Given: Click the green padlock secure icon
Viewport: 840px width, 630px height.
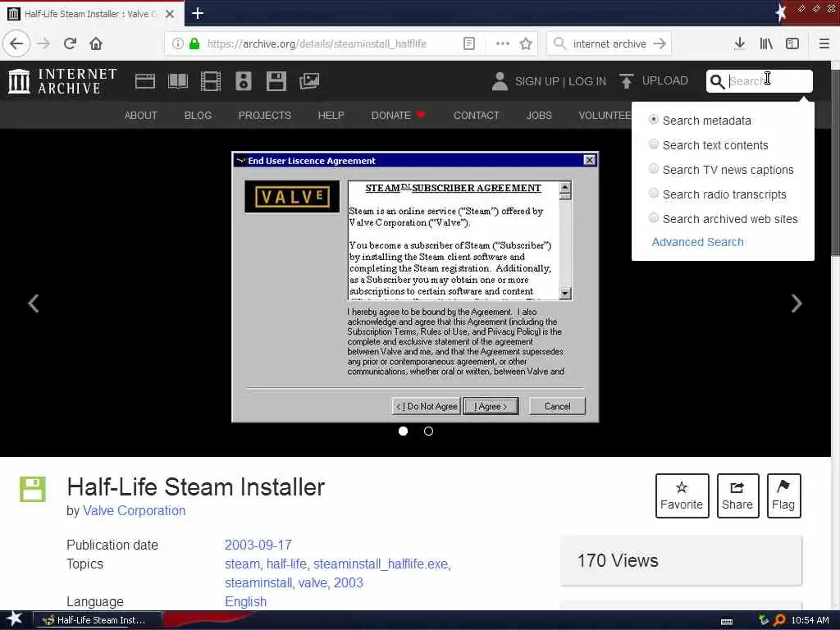Looking at the screenshot, I should (x=194, y=43).
